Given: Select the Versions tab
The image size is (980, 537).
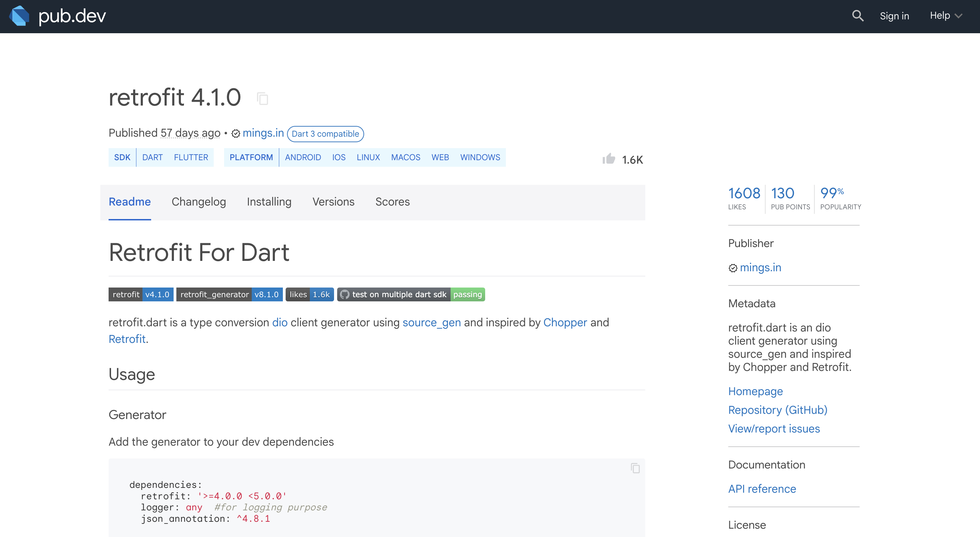Looking at the screenshot, I should tap(333, 202).
